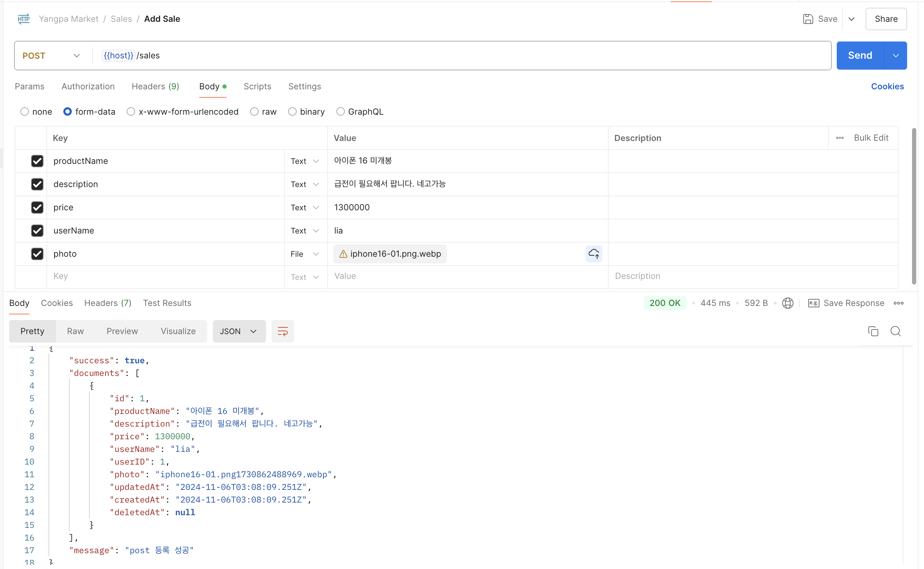The image size is (924, 569).
Task: Copy response body with copy icon
Action: [x=873, y=331]
